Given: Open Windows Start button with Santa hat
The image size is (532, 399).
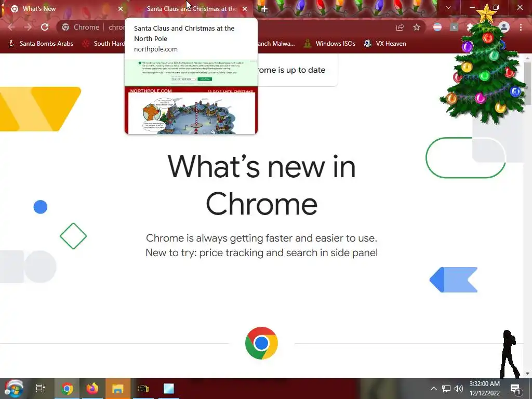Looking at the screenshot, I should point(14,389).
